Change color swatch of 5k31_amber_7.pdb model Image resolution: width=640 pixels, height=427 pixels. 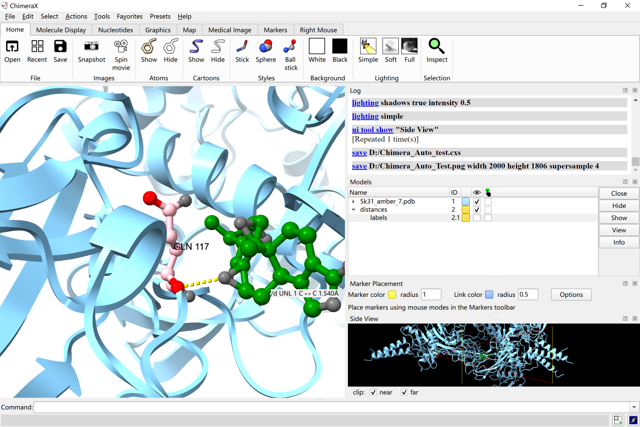[x=466, y=201]
